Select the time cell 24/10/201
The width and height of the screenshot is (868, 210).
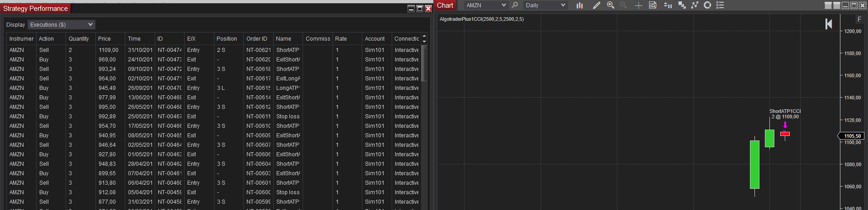point(140,60)
